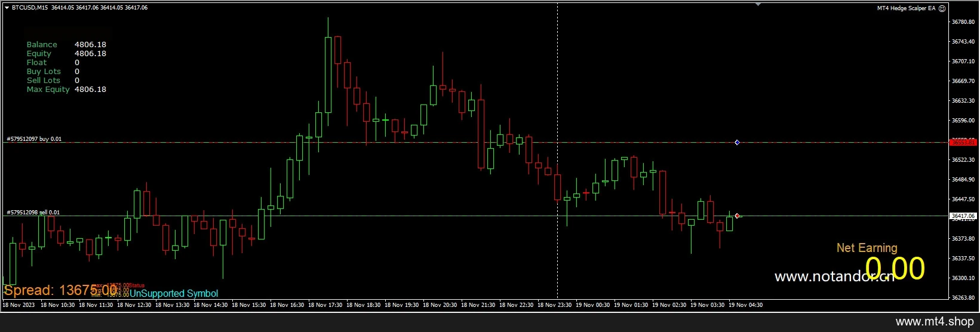Click the 18 Nov 10:30 time label
The width and height of the screenshot is (980, 332).
point(58,305)
